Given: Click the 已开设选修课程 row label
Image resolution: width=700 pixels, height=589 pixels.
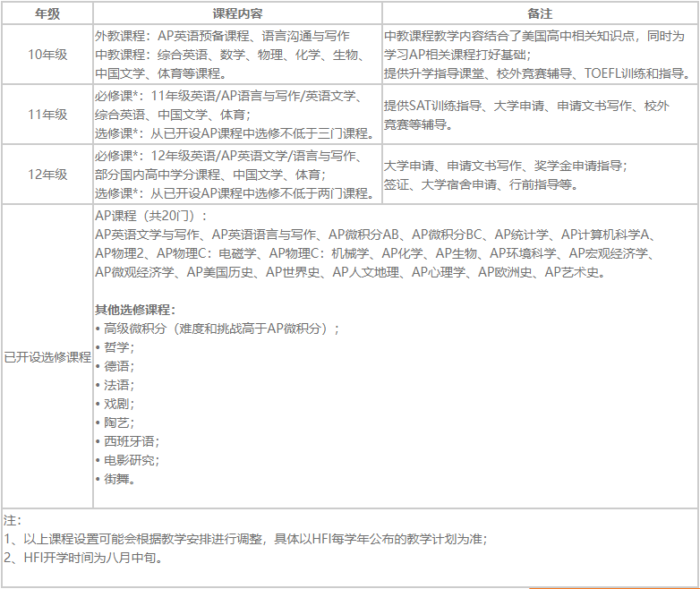Looking at the screenshot, I should tap(47, 356).
